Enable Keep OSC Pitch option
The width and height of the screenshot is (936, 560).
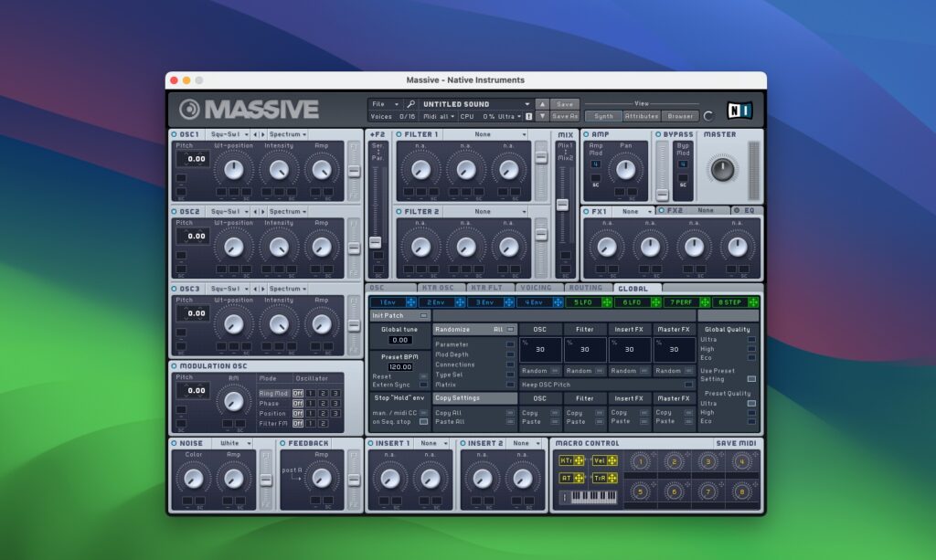coord(688,385)
